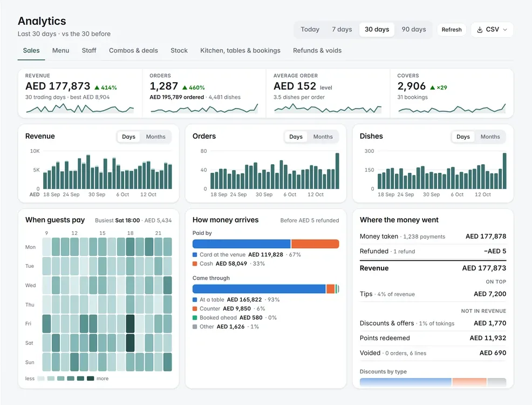The image size is (532, 405).
Task: Click the Revenue card sparkline
Action: pos(80,109)
